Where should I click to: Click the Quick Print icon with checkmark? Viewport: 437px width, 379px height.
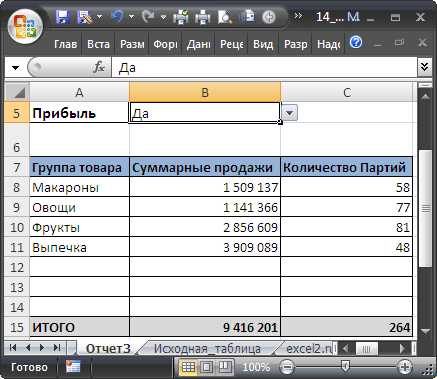(181, 17)
